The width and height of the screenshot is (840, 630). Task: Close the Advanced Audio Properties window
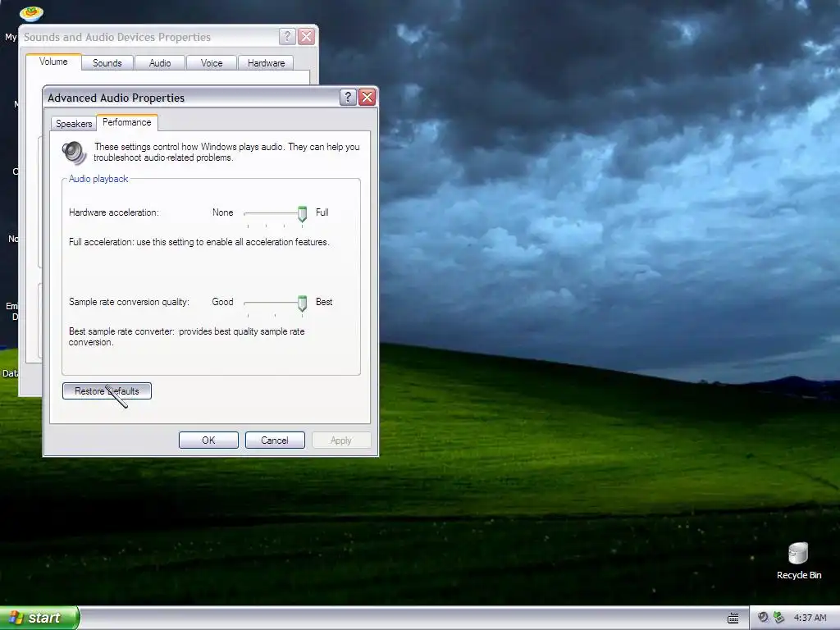[x=367, y=97]
